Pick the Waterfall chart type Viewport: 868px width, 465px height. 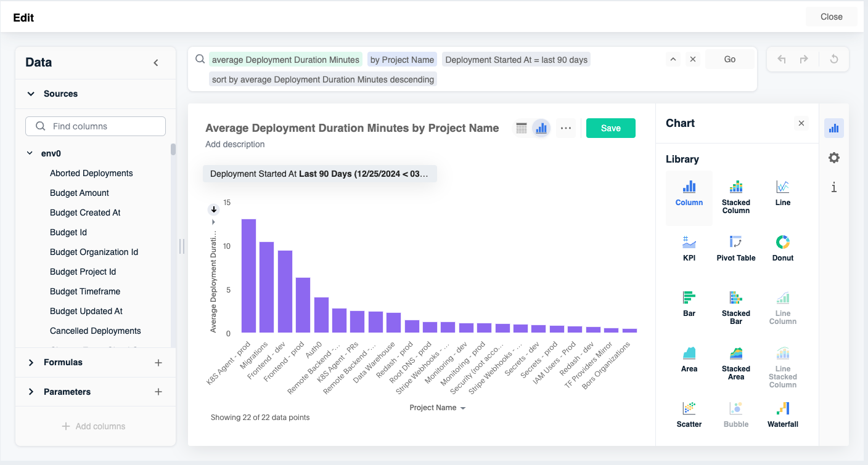[x=783, y=415]
